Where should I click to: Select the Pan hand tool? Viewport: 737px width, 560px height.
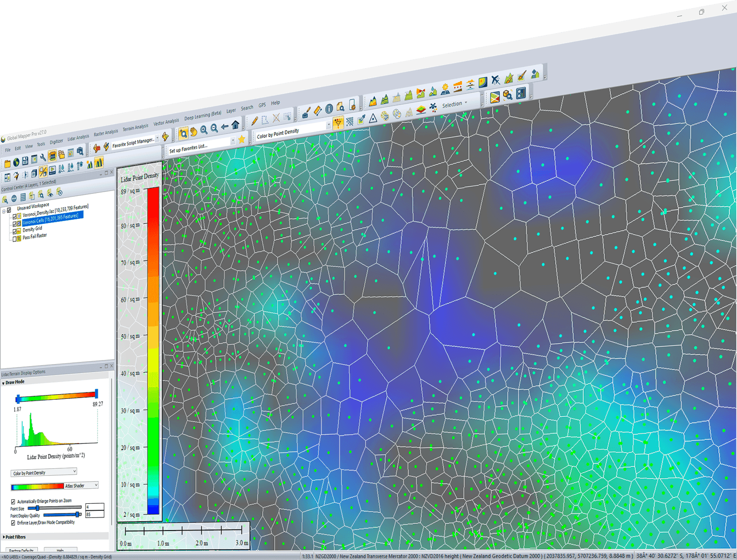(x=193, y=132)
